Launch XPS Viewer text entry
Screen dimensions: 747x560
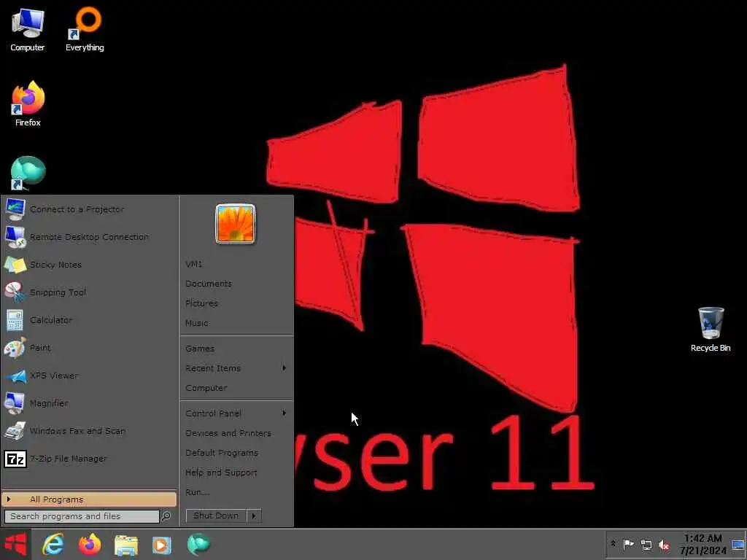click(x=54, y=376)
